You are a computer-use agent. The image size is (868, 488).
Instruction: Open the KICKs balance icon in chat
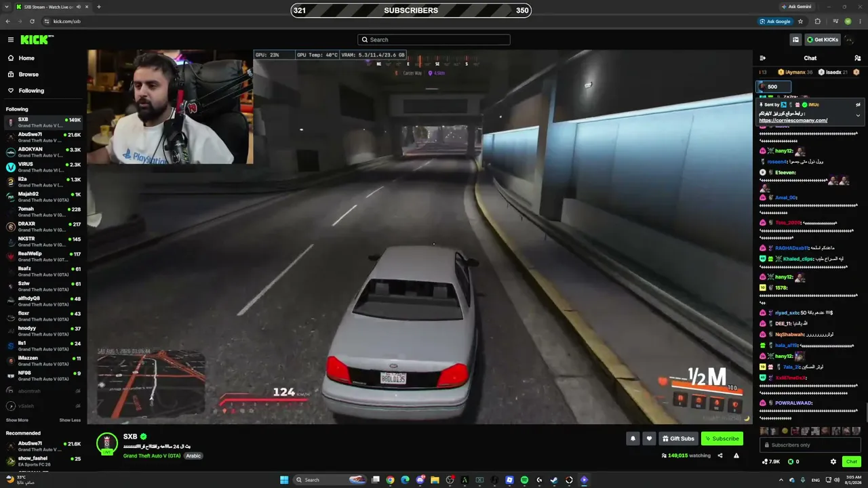793,462
